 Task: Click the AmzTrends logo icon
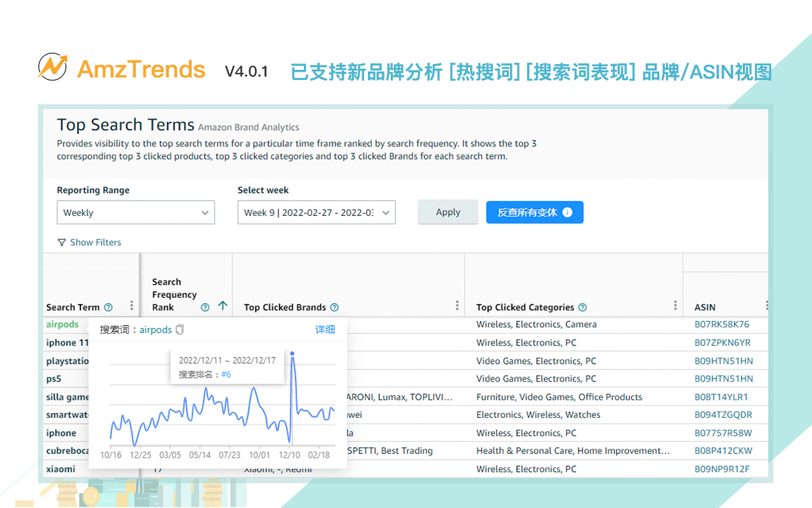(52, 67)
